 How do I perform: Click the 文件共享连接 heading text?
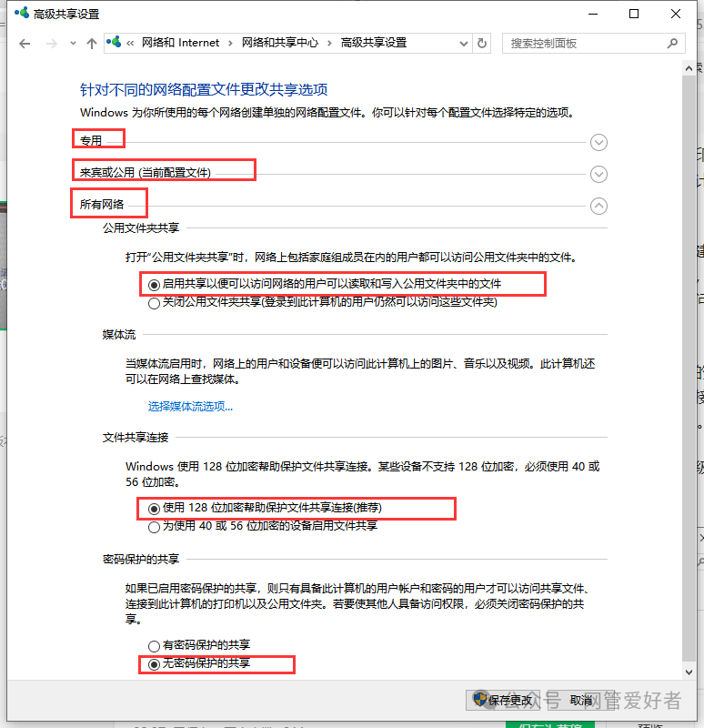click(x=135, y=437)
